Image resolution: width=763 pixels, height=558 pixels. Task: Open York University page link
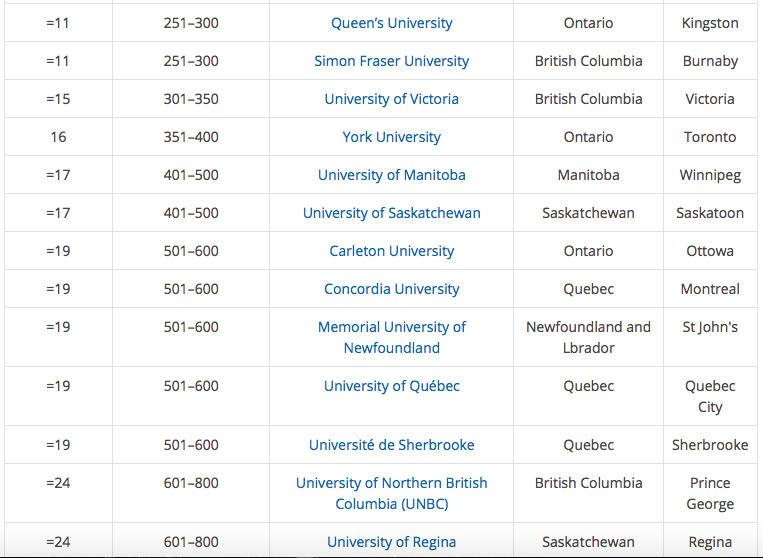tap(391, 137)
